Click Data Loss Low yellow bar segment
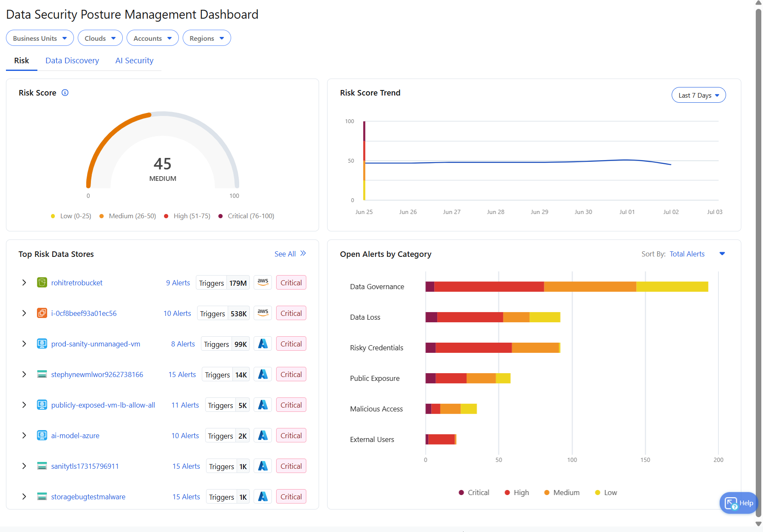Viewport: 763px width, 532px height. (x=545, y=317)
